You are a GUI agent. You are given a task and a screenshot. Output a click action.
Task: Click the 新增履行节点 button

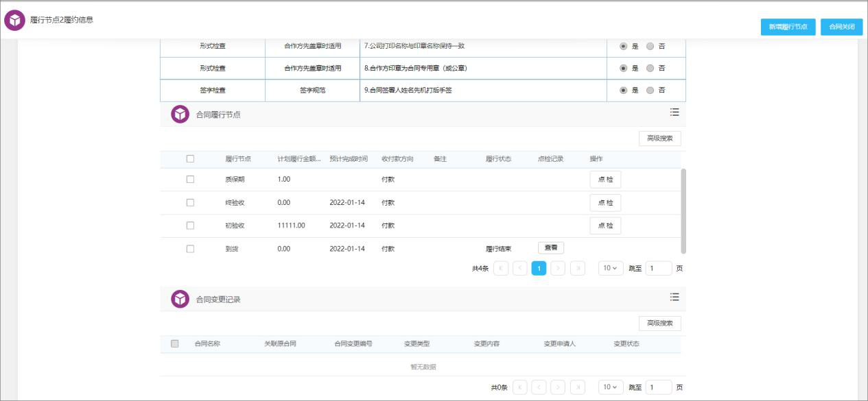788,27
